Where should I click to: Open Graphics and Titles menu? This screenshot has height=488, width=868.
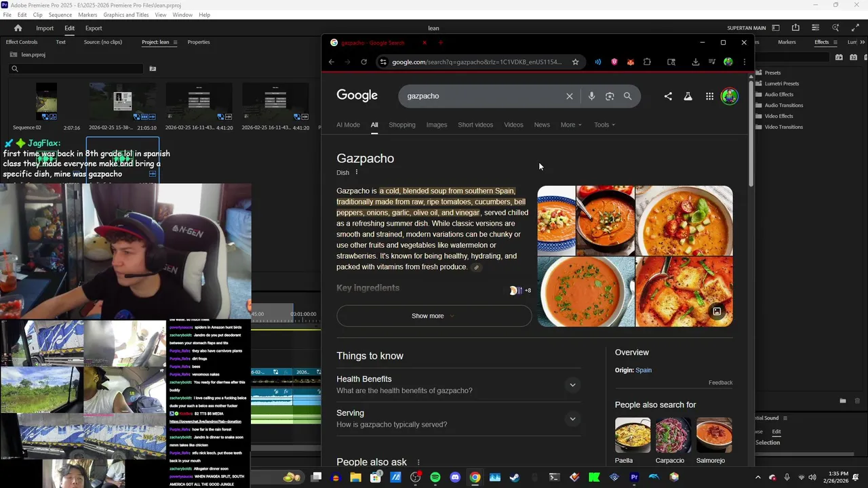coord(126,15)
